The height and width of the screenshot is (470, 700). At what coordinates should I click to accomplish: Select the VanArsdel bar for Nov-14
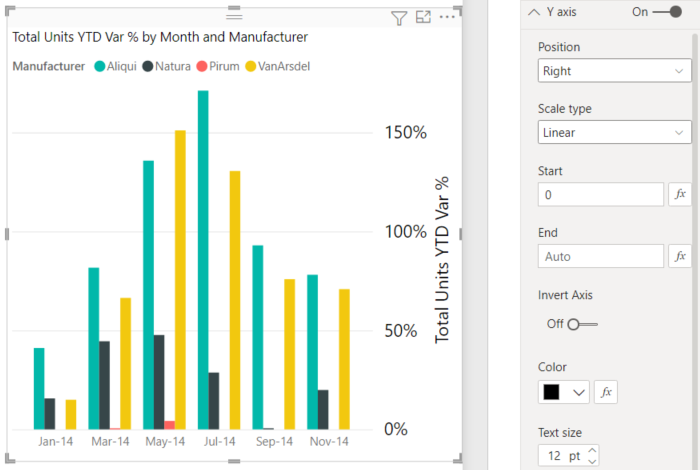[344, 359]
